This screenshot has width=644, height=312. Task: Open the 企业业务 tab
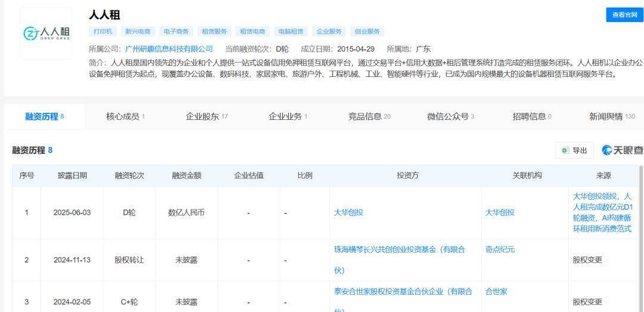pos(288,116)
